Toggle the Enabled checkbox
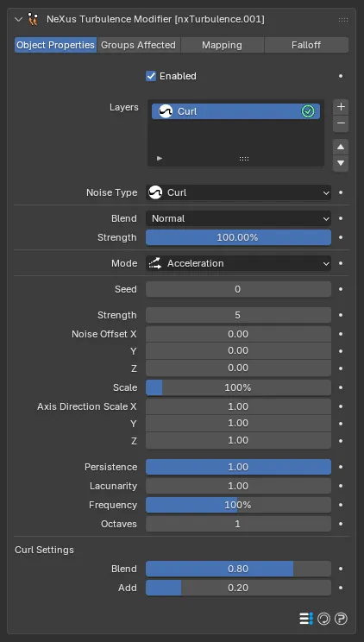This screenshot has height=642, width=364. coord(151,76)
